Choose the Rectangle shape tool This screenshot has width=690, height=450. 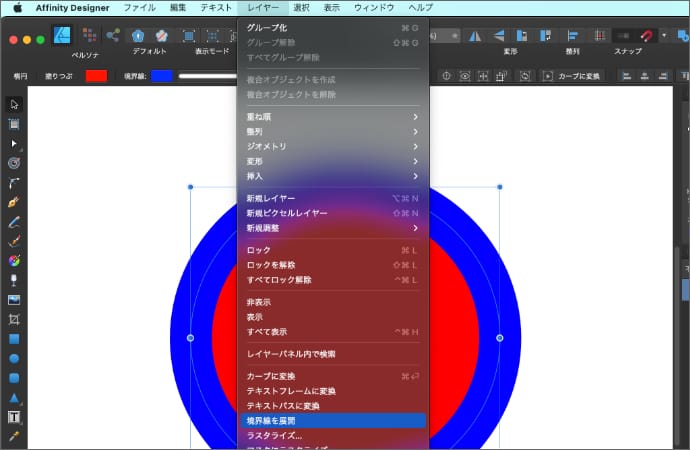tap(14, 339)
